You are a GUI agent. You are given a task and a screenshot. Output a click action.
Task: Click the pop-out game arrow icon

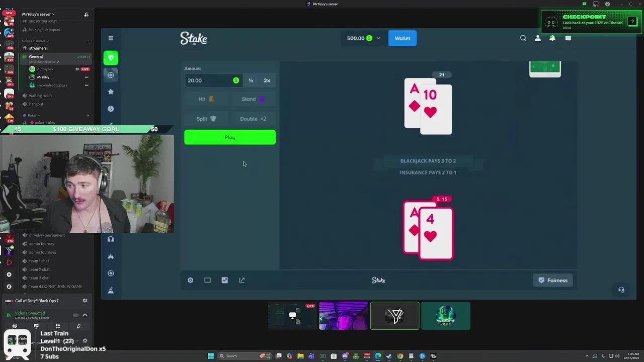pyautogui.click(x=242, y=281)
